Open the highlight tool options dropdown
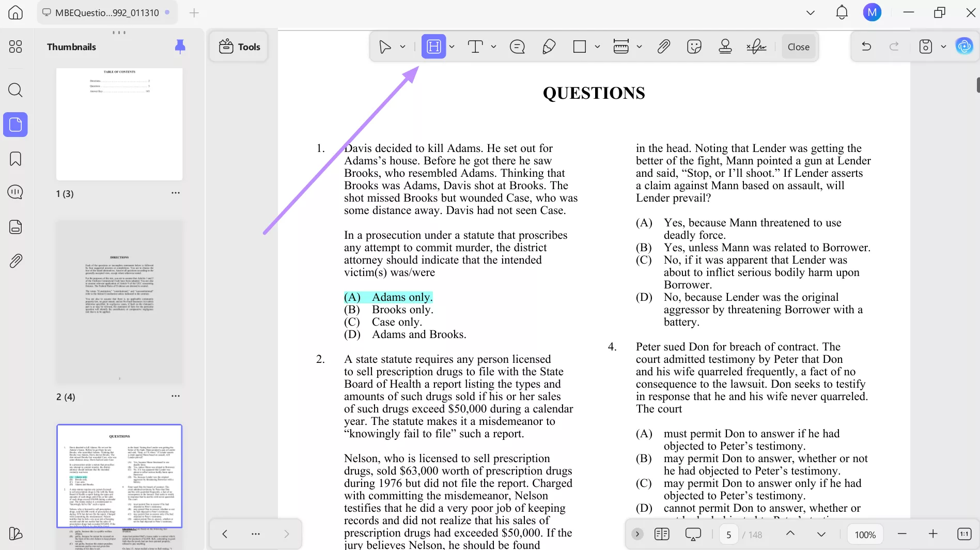This screenshot has height=550, width=980. (x=452, y=47)
